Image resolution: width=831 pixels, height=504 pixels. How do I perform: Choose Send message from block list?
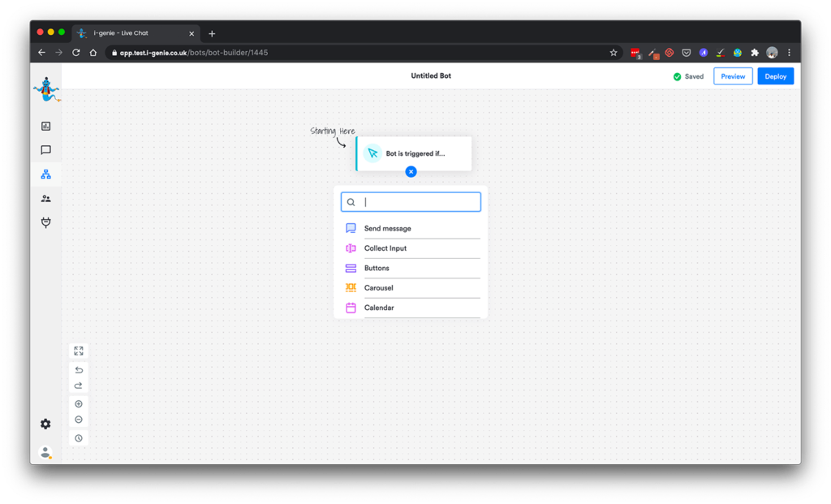[387, 229]
